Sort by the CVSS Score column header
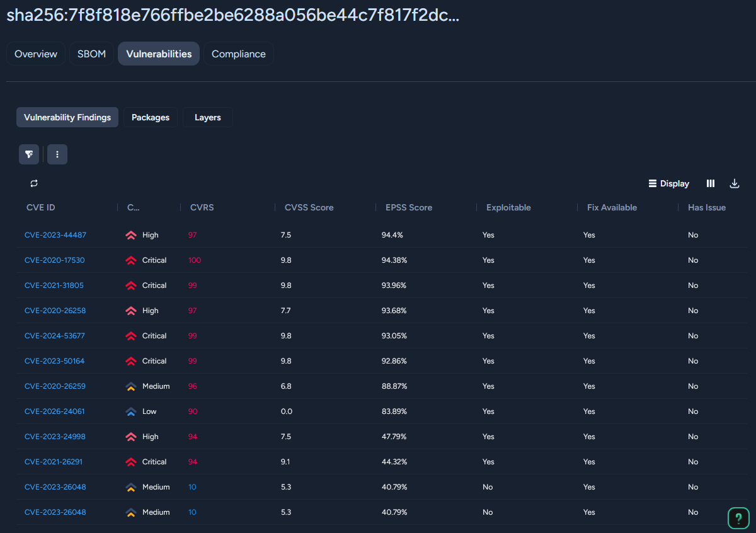Screen dimensions: 756x533 (309, 207)
